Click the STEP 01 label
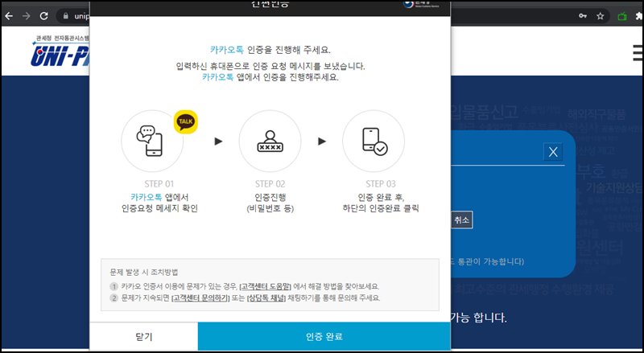644x353 pixels. [x=159, y=184]
